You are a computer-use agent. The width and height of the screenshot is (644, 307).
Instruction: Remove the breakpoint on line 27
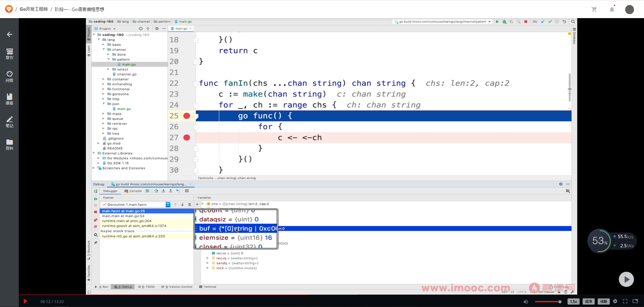point(187,138)
